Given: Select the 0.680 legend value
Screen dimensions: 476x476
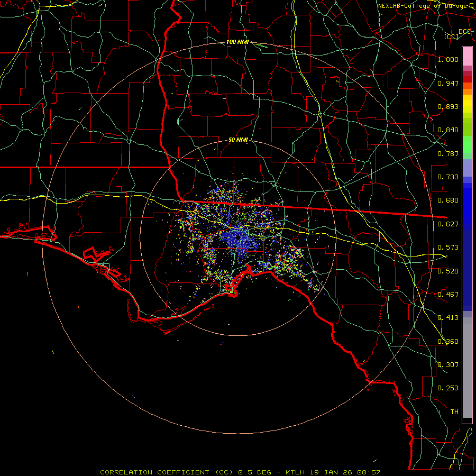Looking at the screenshot, I should coord(448,200).
